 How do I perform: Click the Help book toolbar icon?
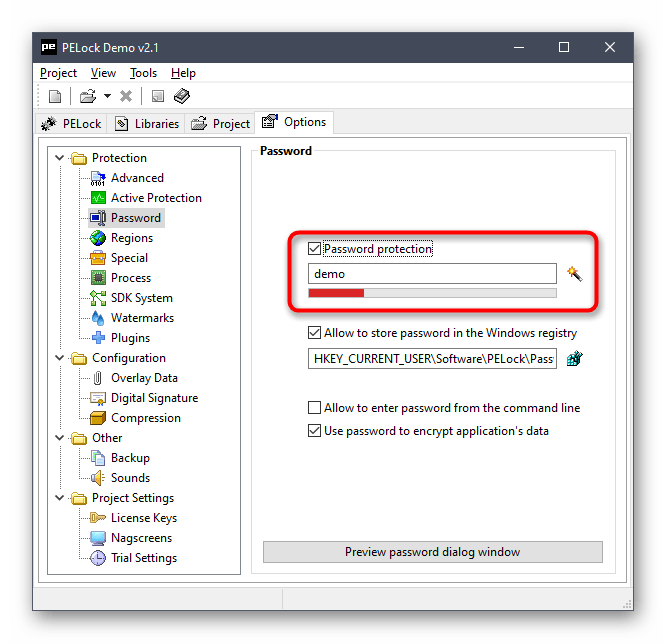click(x=182, y=96)
